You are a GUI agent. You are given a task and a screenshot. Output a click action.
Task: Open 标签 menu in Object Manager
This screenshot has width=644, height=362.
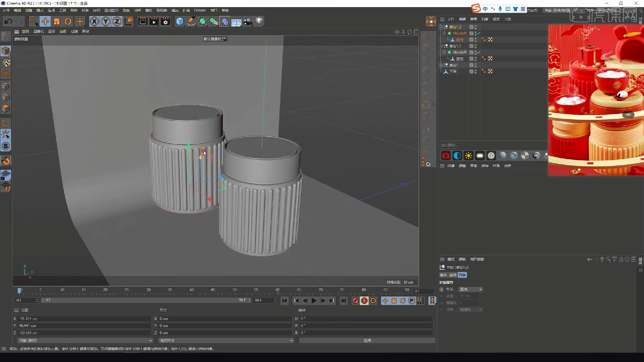(x=496, y=19)
